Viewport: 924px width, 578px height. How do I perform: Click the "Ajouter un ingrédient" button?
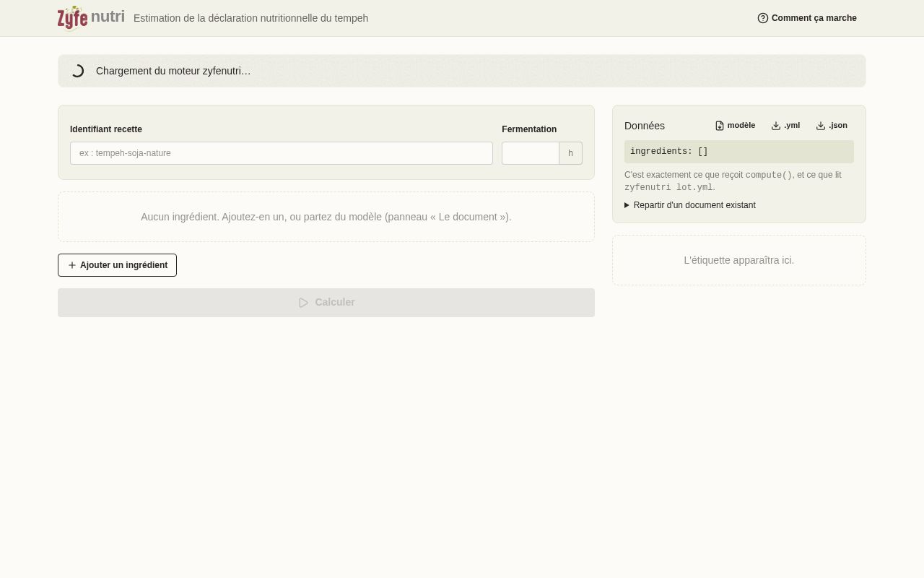(117, 265)
